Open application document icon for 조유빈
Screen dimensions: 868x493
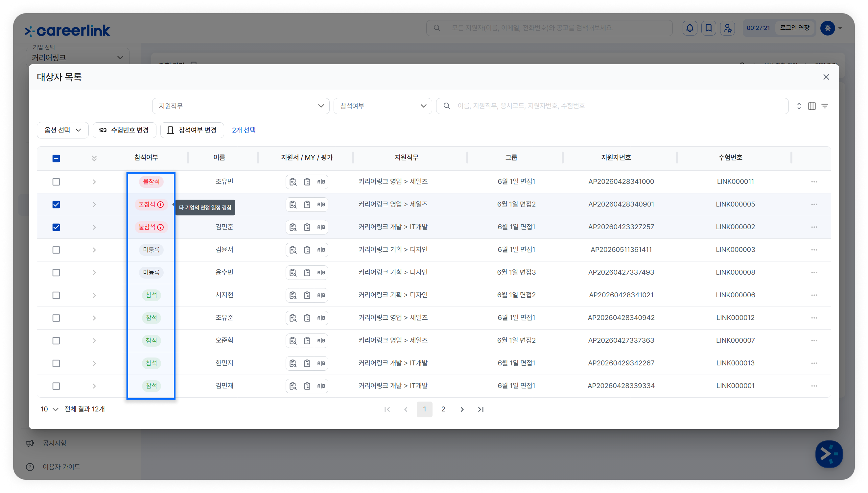tap(293, 182)
